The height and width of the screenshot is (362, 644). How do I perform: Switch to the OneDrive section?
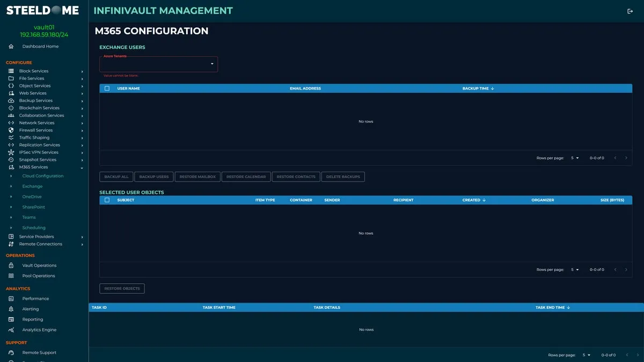(x=31, y=196)
